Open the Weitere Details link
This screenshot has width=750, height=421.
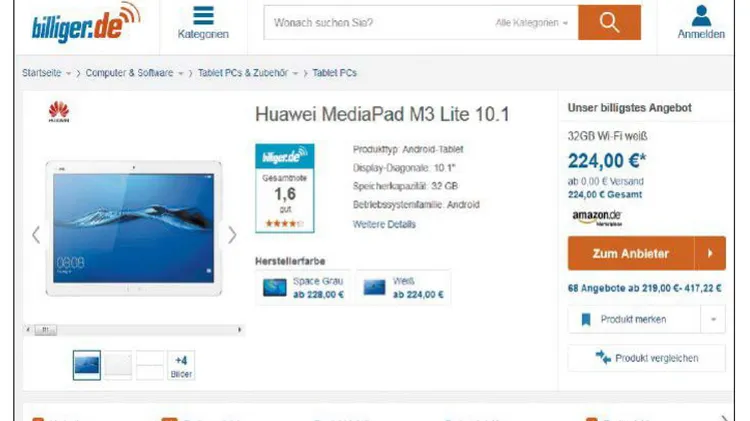pyautogui.click(x=384, y=224)
